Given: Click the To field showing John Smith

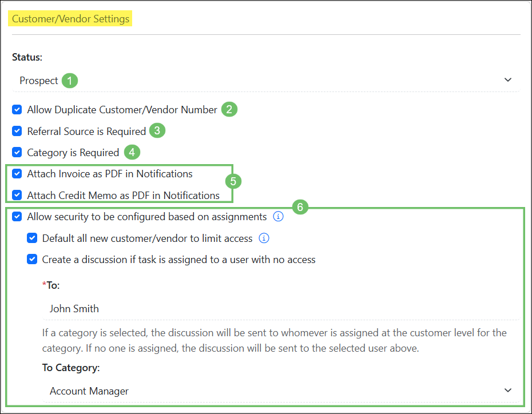Looking at the screenshot, I should click(x=74, y=308).
